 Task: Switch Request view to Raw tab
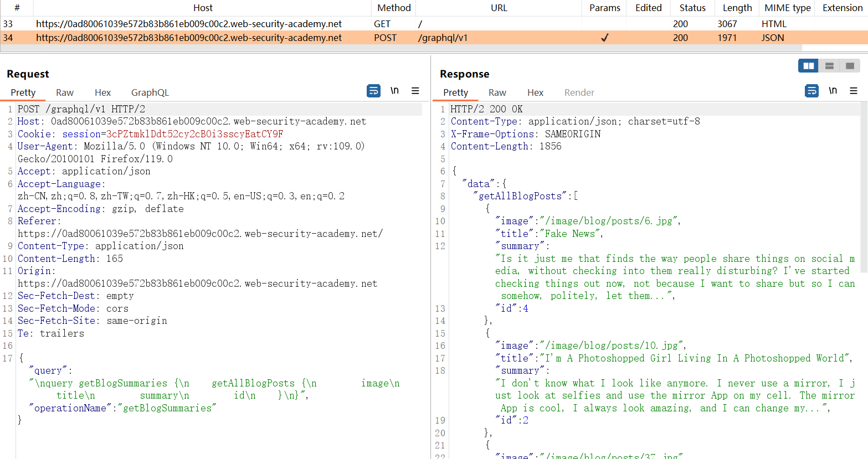click(x=65, y=92)
